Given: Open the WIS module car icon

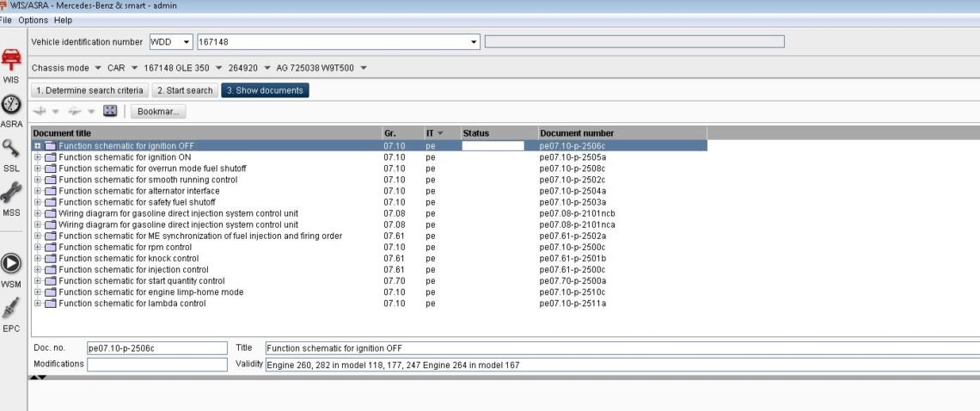Looking at the screenshot, I should (10, 60).
